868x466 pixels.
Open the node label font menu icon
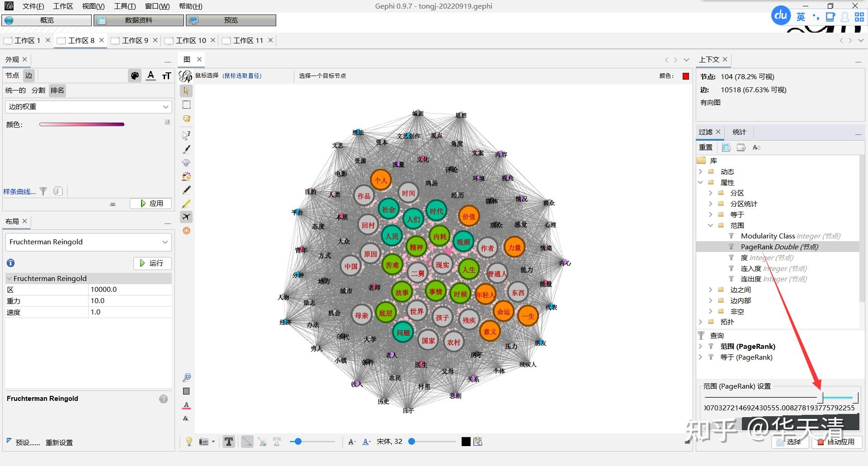(352, 442)
